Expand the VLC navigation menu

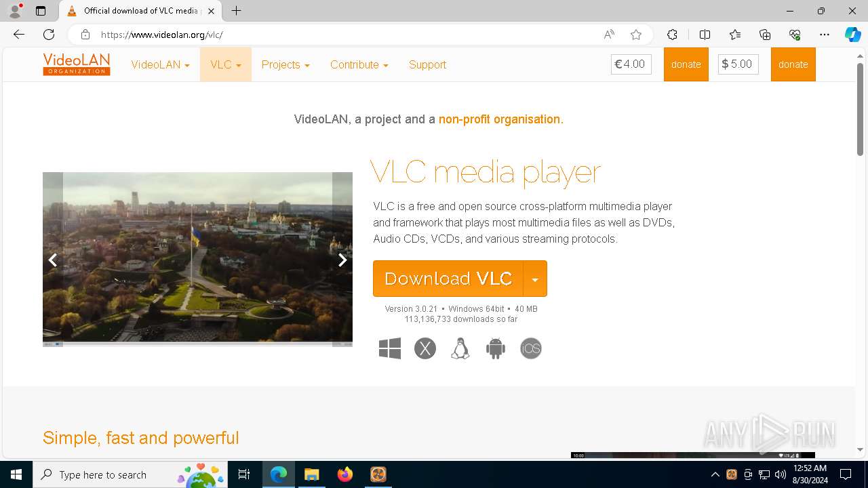[x=226, y=64]
